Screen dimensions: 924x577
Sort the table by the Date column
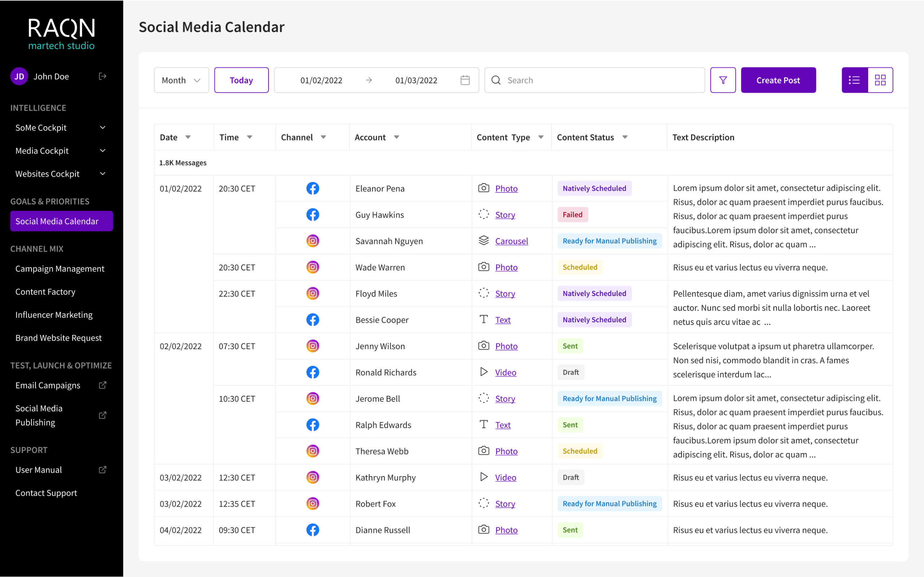tap(188, 137)
